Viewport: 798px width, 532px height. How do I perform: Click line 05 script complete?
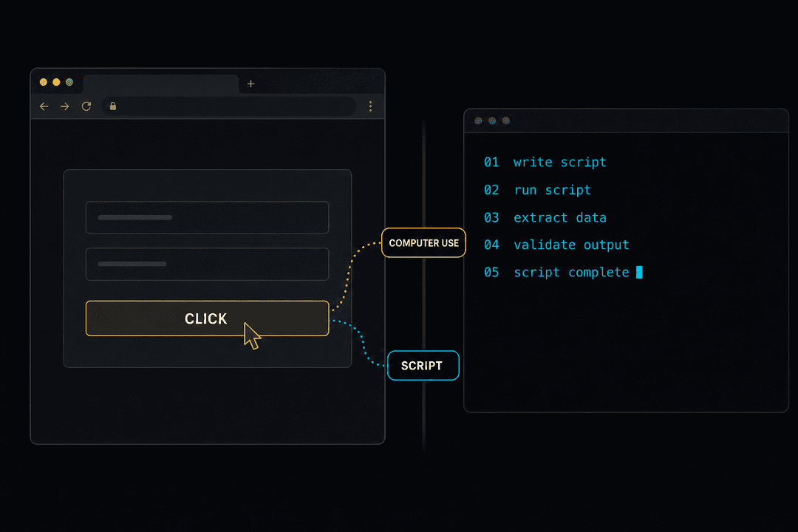point(557,273)
